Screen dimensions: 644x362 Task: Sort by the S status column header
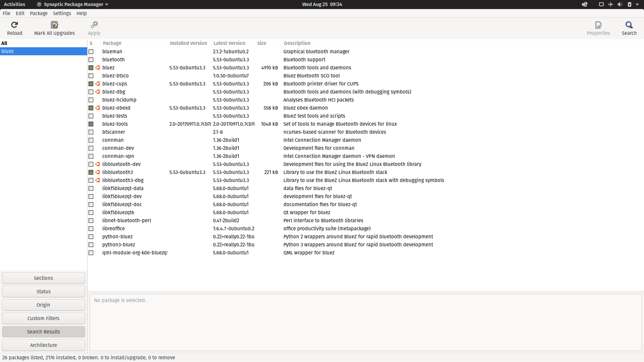pos(91,43)
